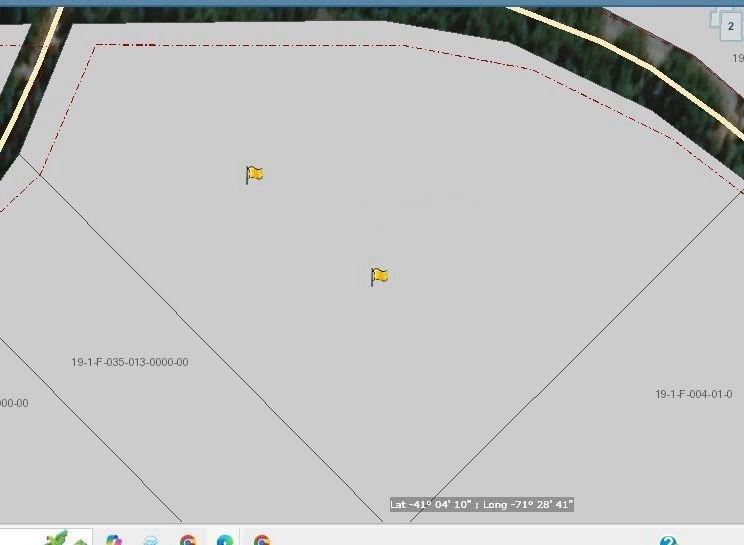This screenshot has height=545, width=744.
Task: Click the blue help question-mark icon
Action: point(668,541)
